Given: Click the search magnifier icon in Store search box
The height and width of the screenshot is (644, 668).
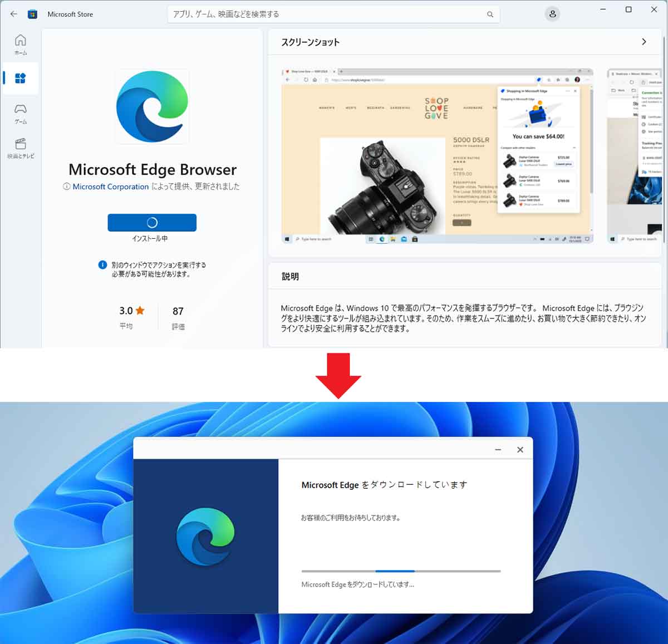Looking at the screenshot, I should 490,14.
